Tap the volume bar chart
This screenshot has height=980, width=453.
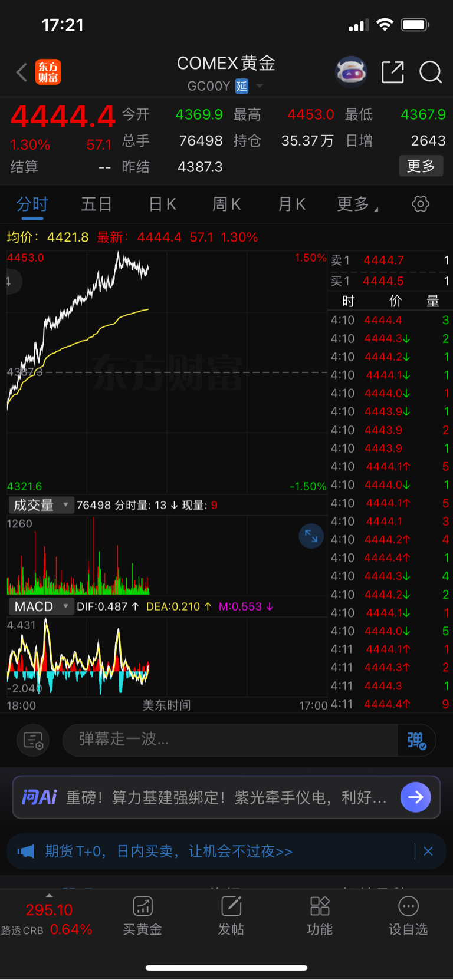pyautogui.click(x=167, y=555)
